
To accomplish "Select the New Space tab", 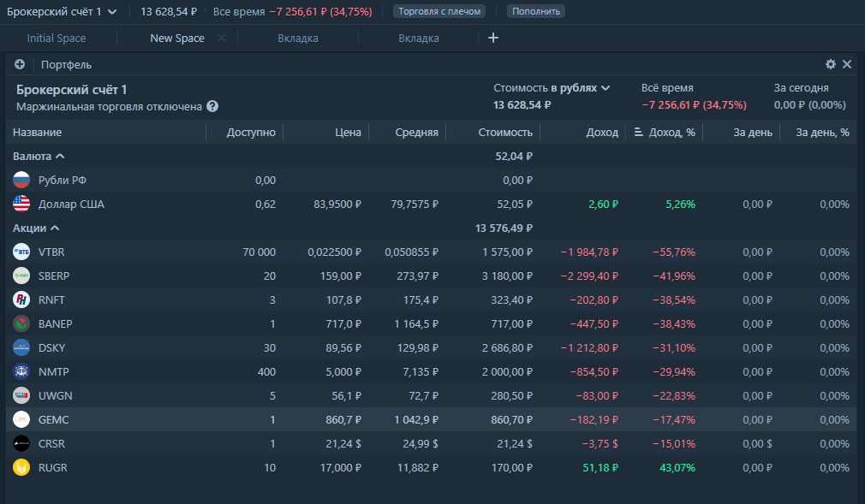I will pos(177,38).
